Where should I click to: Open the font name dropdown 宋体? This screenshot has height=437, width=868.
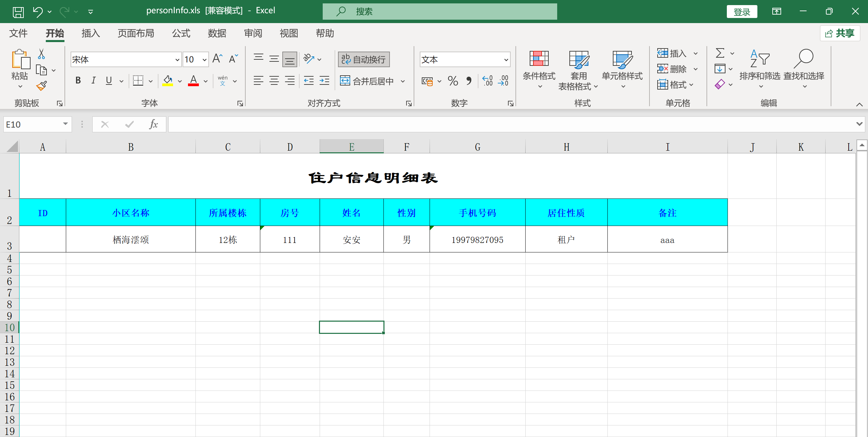177,60
